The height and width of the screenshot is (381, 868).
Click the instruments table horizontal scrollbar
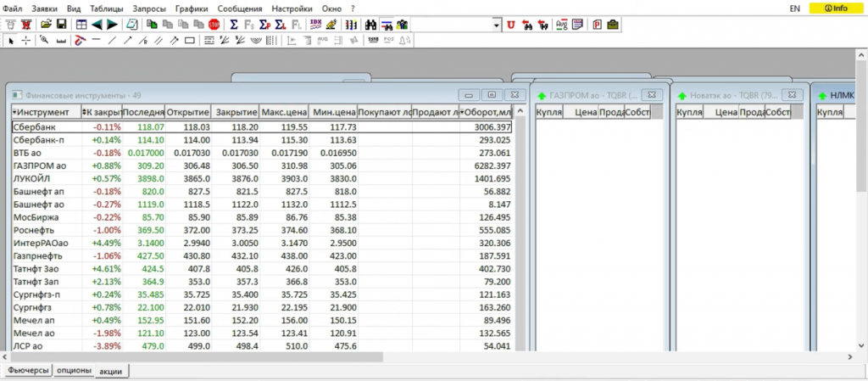tap(198, 357)
